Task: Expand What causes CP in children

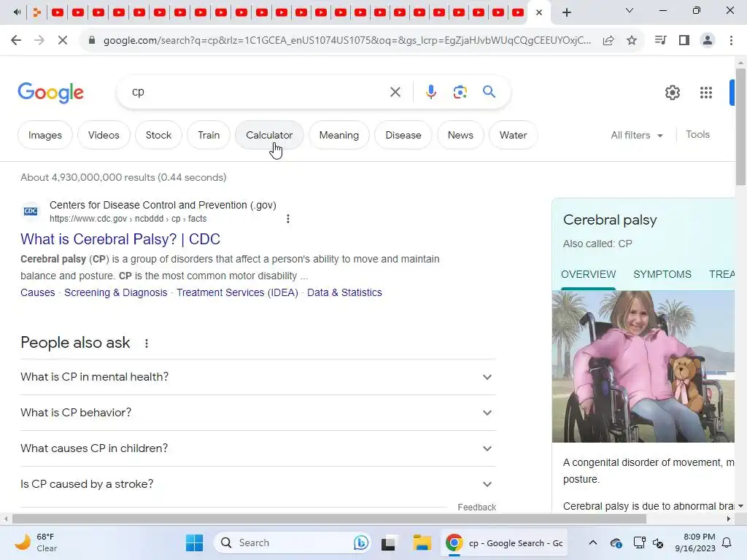Action: click(258, 448)
